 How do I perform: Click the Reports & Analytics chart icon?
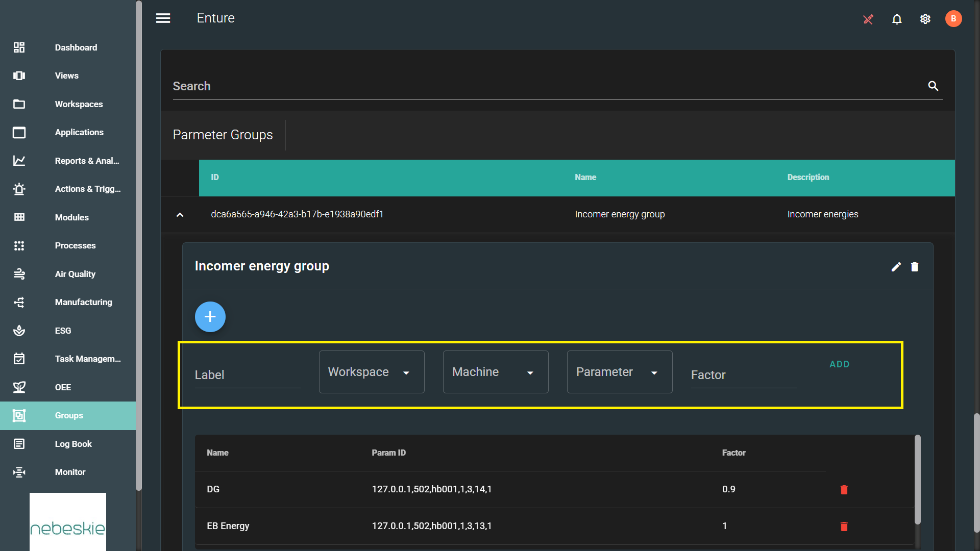coord(19,161)
